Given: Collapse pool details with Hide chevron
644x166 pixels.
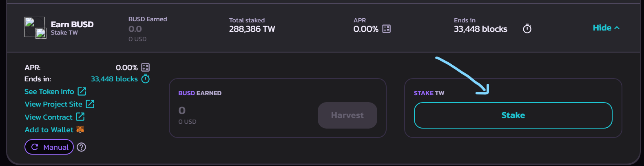Looking at the screenshot, I should (x=606, y=28).
